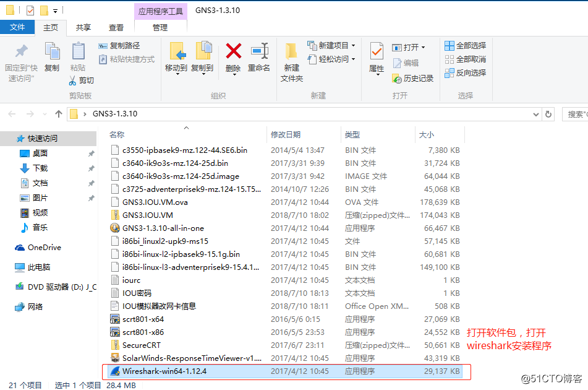Click Select none (全部取消)

click(x=465, y=59)
